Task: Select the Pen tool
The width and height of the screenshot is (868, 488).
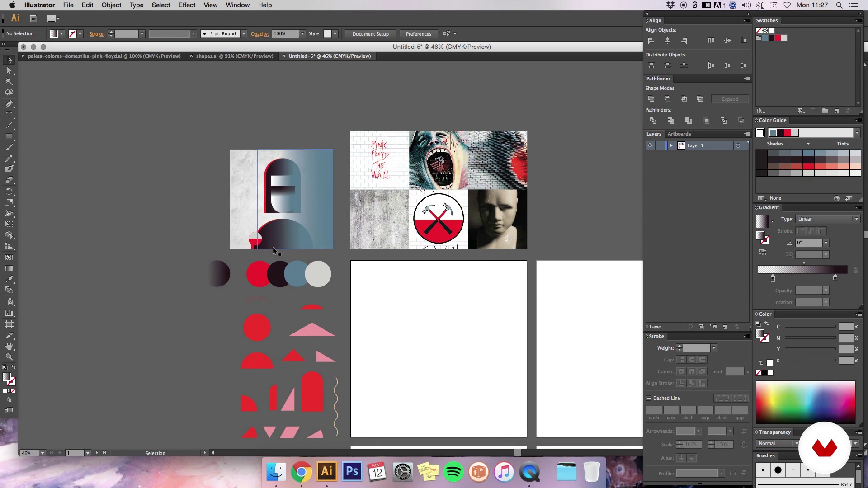Action: coord(9,103)
